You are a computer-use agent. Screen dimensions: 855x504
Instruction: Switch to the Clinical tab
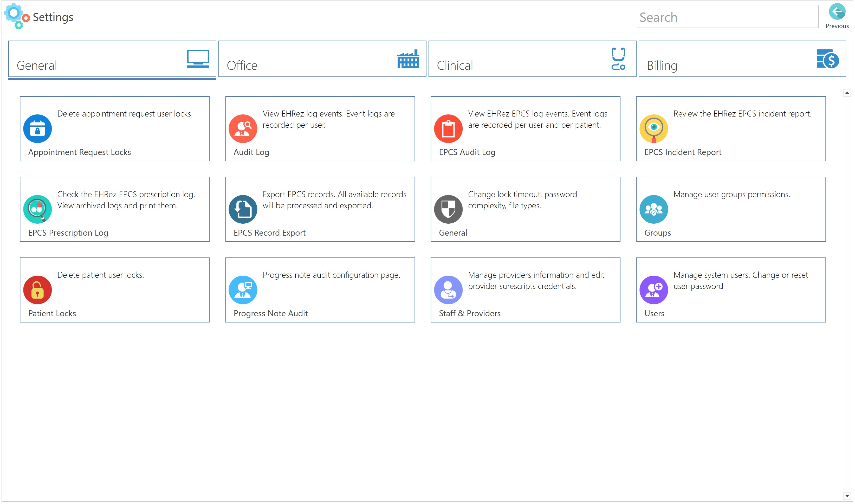click(x=532, y=59)
